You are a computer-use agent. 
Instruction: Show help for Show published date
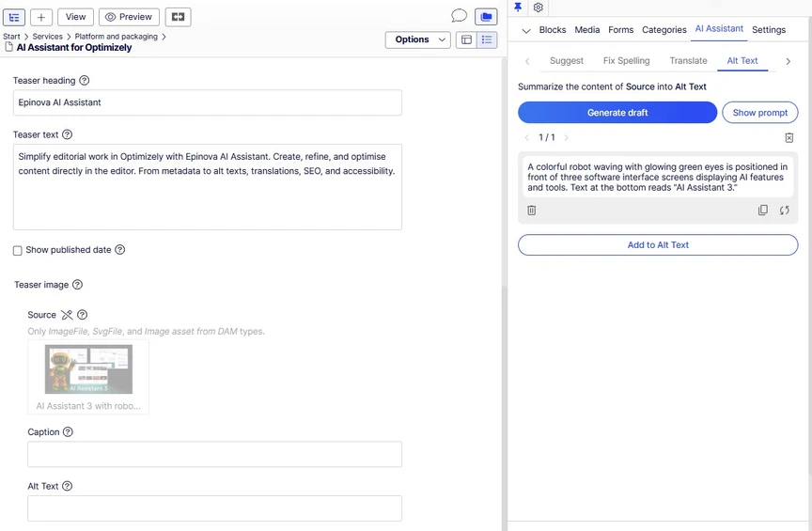point(119,250)
